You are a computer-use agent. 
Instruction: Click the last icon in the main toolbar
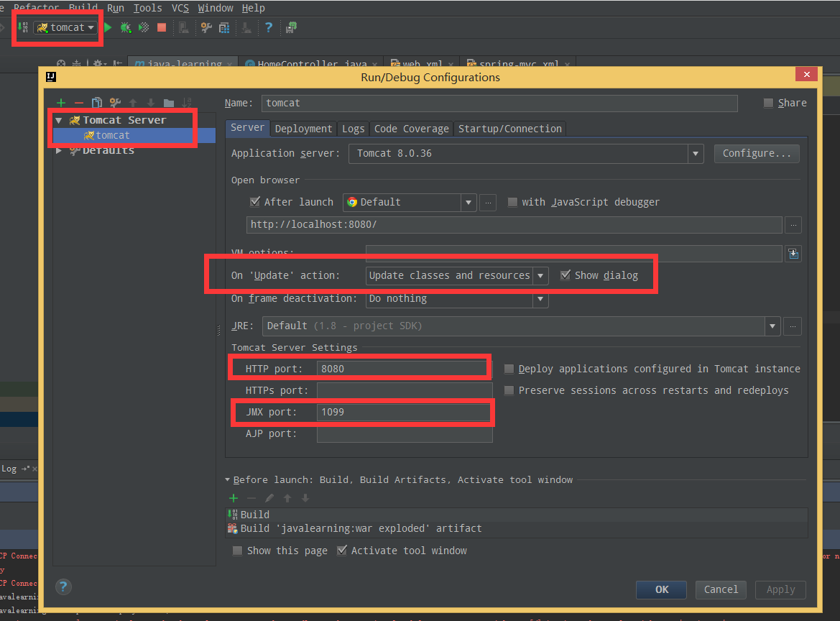pyautogui.click(x=291, y=27)
